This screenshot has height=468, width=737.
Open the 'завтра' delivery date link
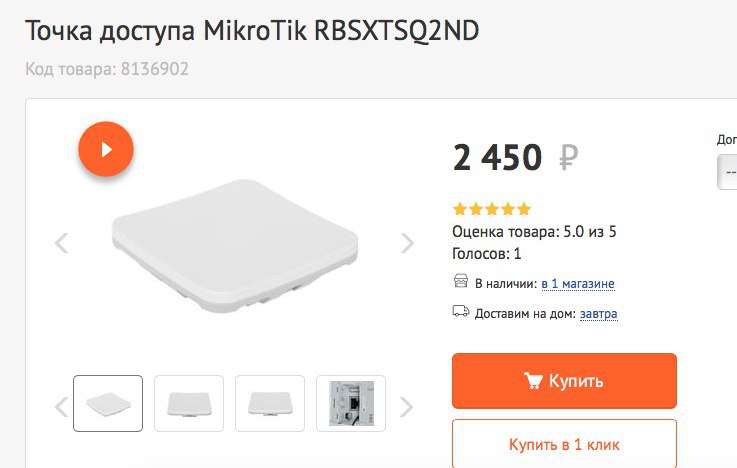tap(598, 313)
